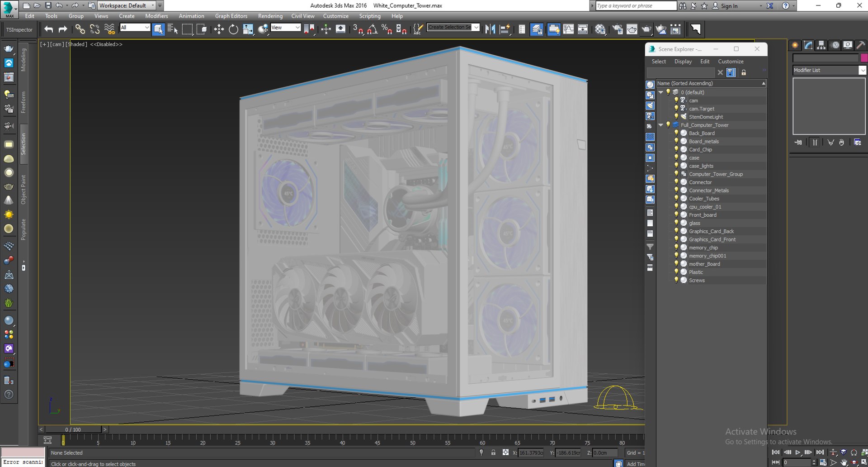The height and width of the screenshot is (467, 868).
Task: Toggle the Angle Snap icon
Action: point(373,29)
